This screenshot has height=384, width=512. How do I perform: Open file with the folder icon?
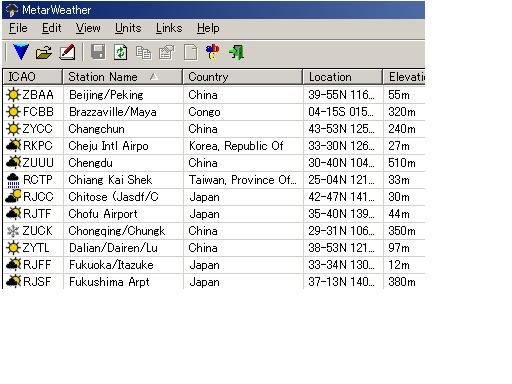click(44, 52)
